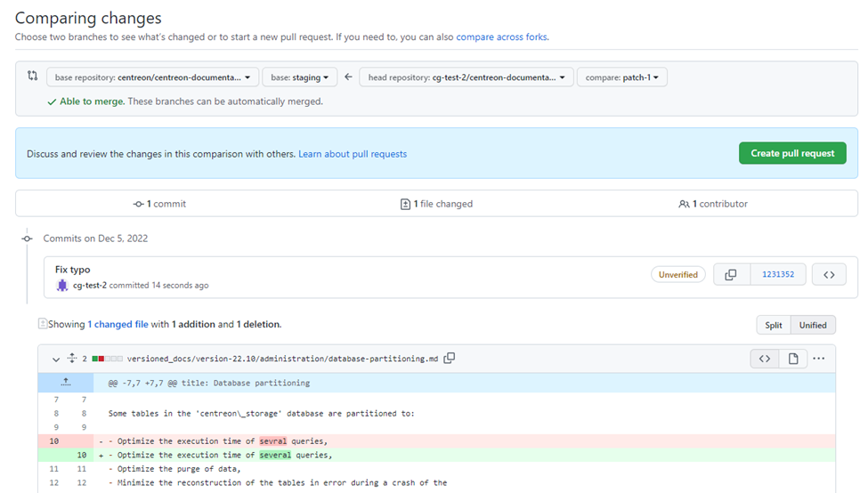Select the 1 file changed tab
The width and height of the screenshot is (868, 493).
point(436,204)
